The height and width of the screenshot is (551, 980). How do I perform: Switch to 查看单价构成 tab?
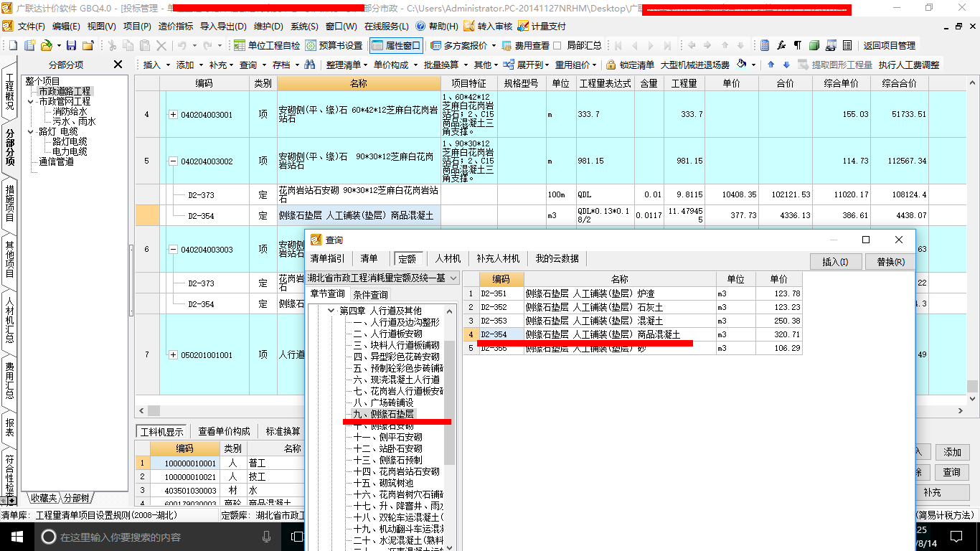[x=224, y=431]
